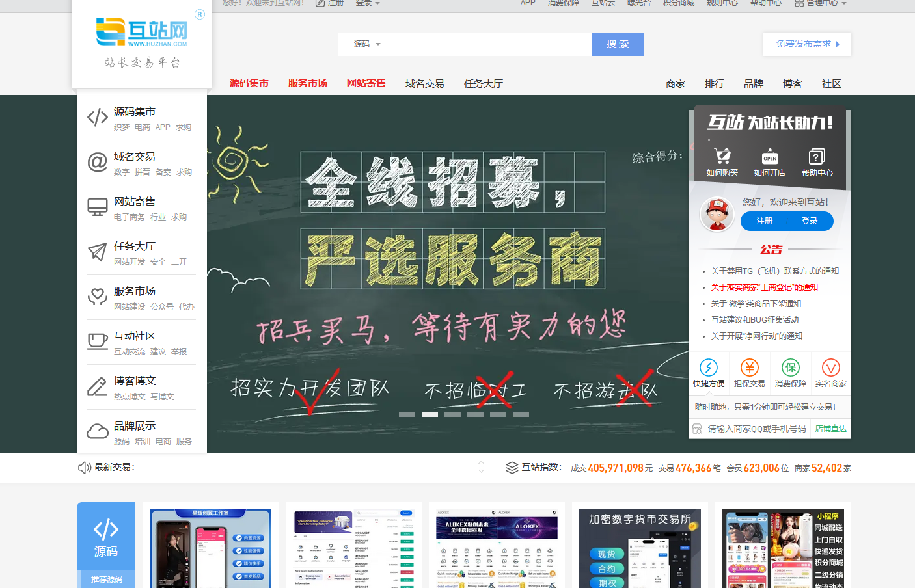The image size is (915, 588).
Task: Open the 域名交易 nav tab
Action: point(425,83)
